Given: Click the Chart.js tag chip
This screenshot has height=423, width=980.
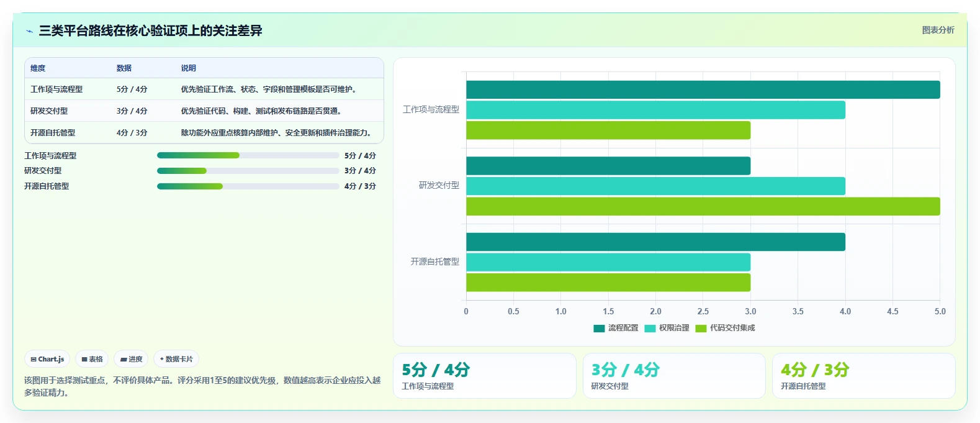Looking at the screenshot, I should [47, 359].
